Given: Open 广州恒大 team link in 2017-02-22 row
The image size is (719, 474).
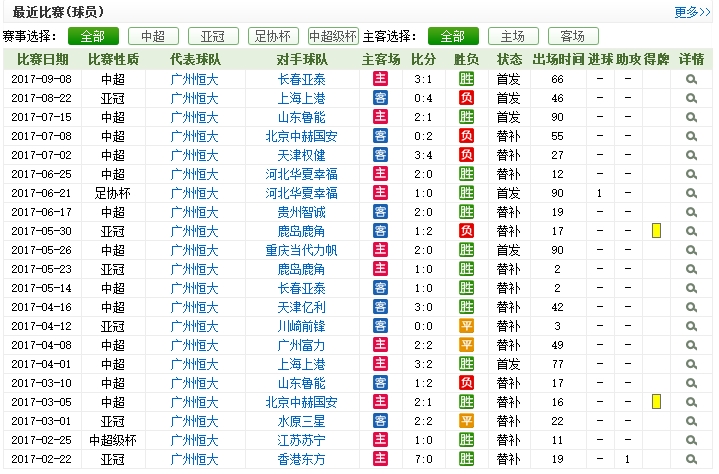Looking at the screenshot, I should click(x=194, y=459).
